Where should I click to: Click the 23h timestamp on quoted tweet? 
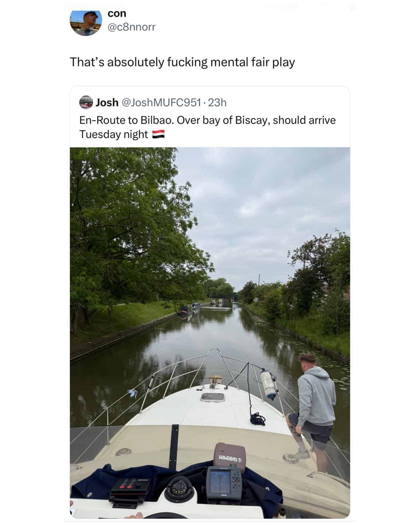217,102
